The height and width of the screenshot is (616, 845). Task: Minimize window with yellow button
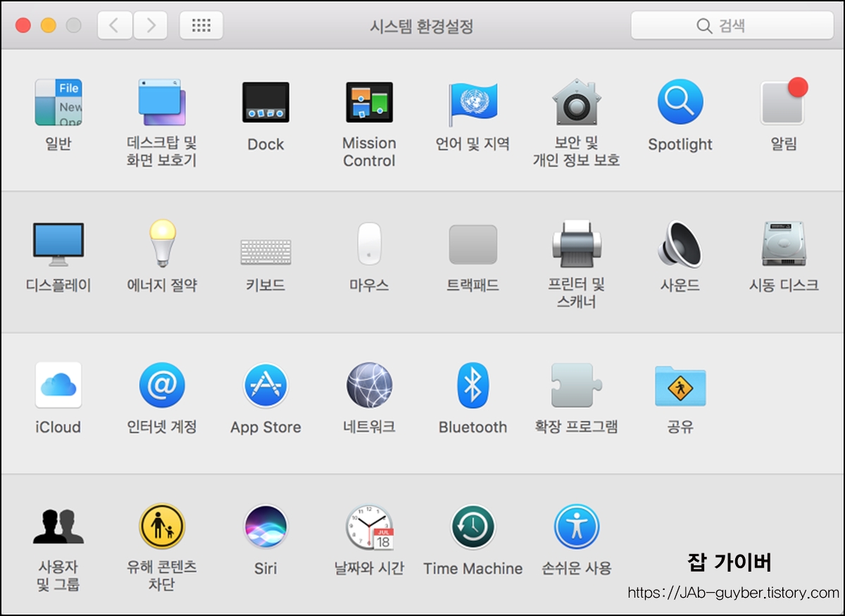[x=49, y=26]
